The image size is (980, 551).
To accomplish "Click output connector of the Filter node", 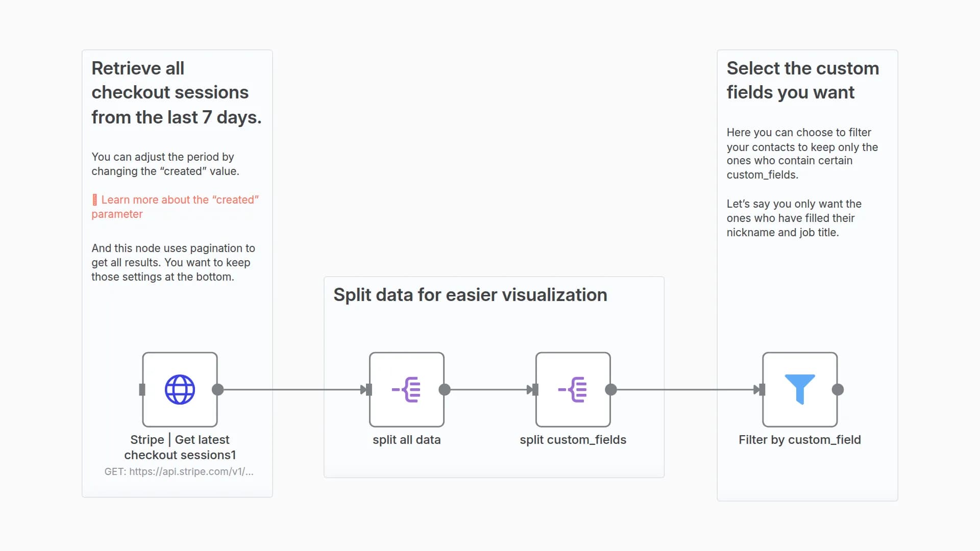I will 838,390.
